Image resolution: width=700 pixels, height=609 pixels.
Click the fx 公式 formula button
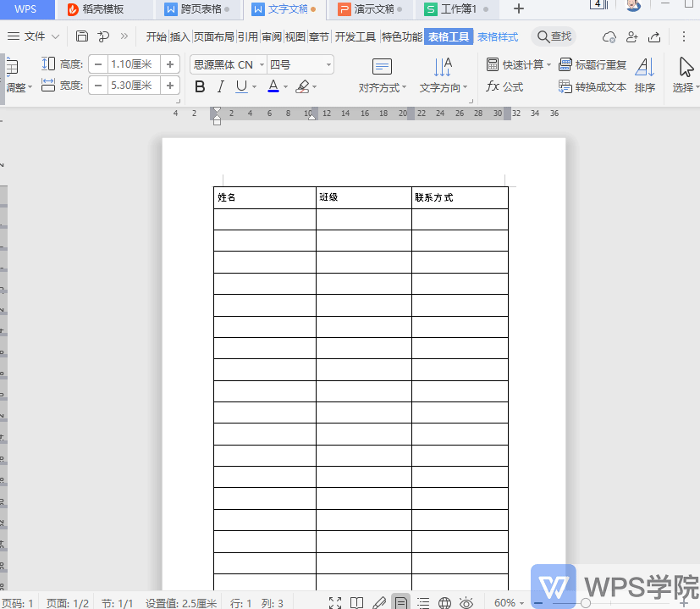tap(504, 86)
